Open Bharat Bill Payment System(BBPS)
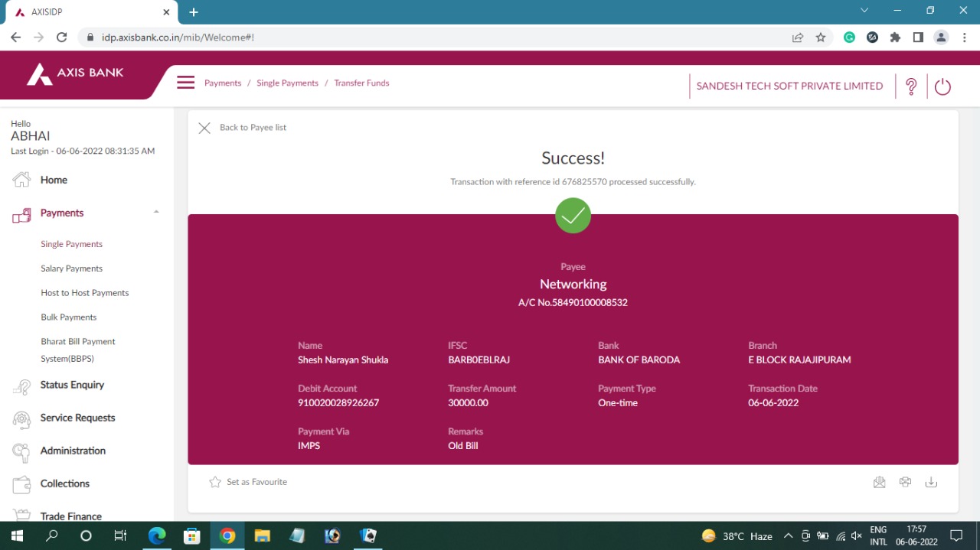The image size is (980, 550). click(78, 350)
